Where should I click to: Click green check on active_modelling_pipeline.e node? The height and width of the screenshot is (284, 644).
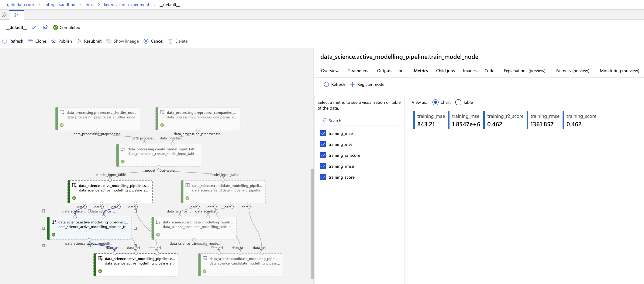click(x=100, y=271)
